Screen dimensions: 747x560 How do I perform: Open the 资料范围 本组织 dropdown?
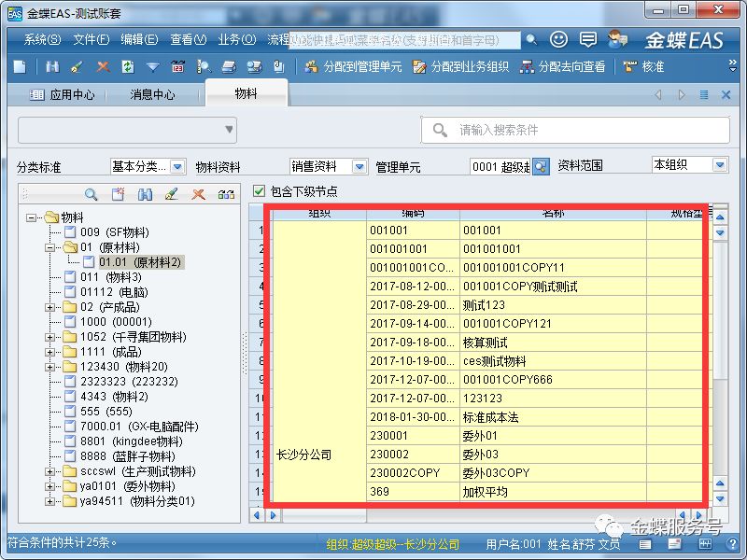tap(720, 165)
